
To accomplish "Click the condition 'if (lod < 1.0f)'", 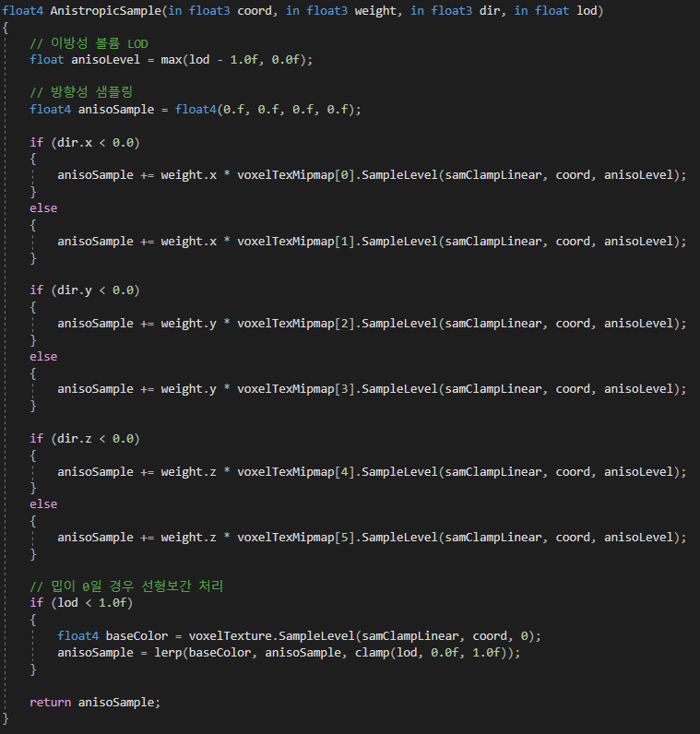I will (81, 603).
